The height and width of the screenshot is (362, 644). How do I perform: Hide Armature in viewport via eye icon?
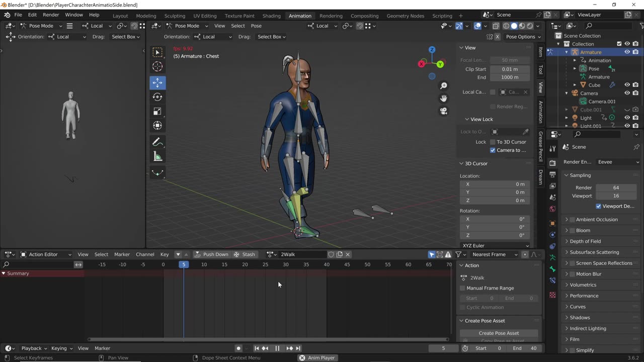627,52
